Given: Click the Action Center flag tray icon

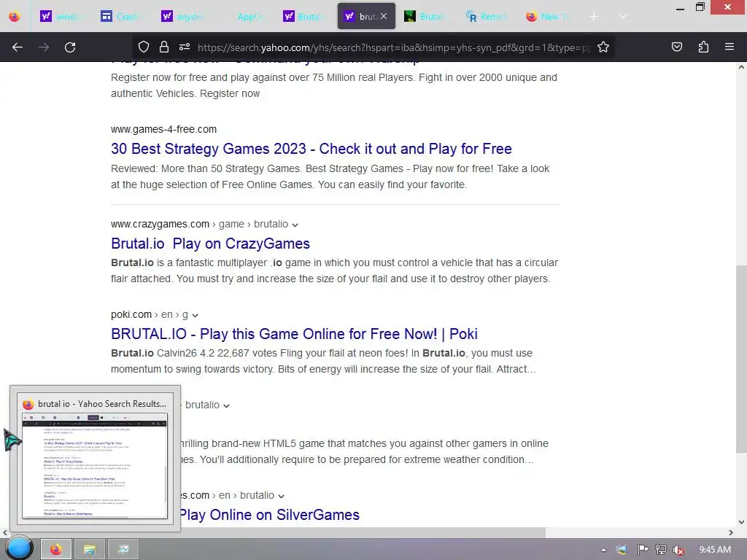Looking at the screenshot, I should (x=643, y=550).
